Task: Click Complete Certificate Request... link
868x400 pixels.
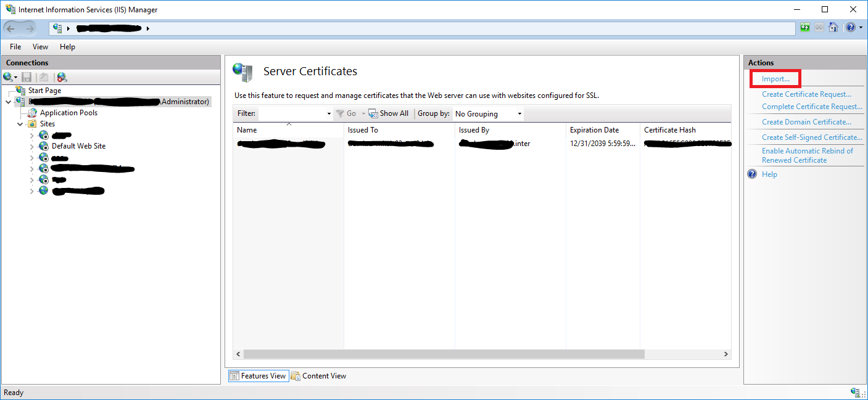Action: tap(812, 107)
